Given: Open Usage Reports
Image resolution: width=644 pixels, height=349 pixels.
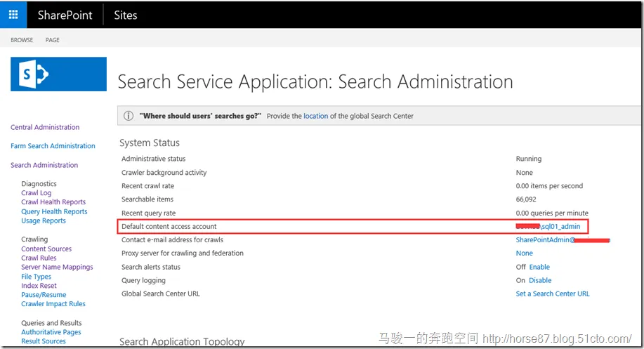Looking at the screenshot, I should [44, 221].
